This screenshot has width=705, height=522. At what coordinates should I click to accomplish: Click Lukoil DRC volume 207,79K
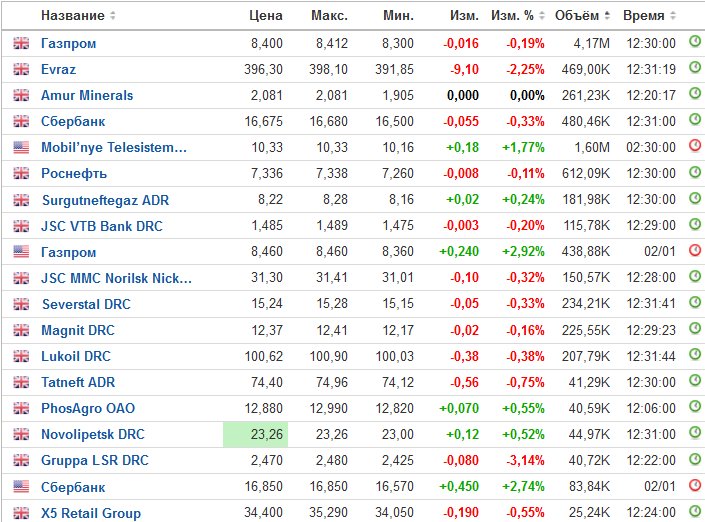click(586, 356)
